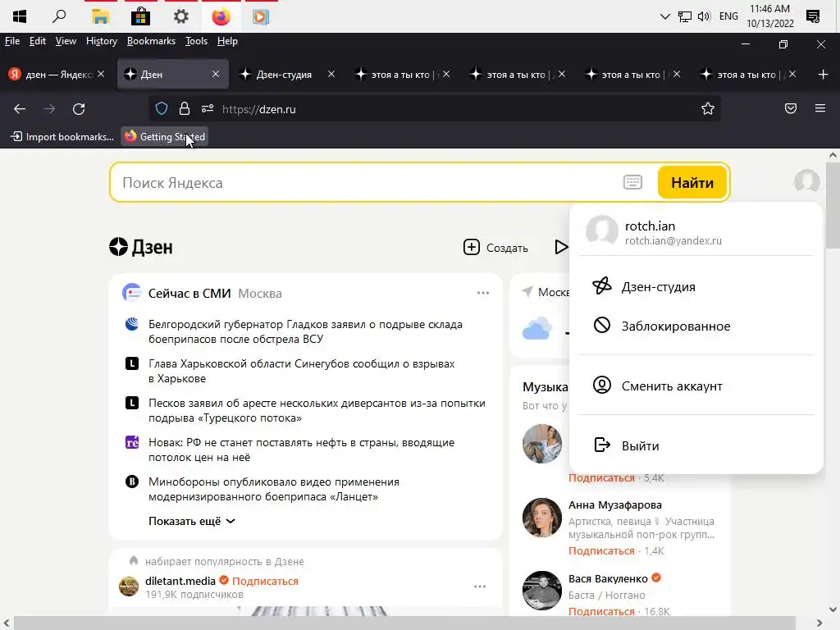The image size is (840, 630).
Task: Open the action center notification icon
Action: (x=813, y=16)
